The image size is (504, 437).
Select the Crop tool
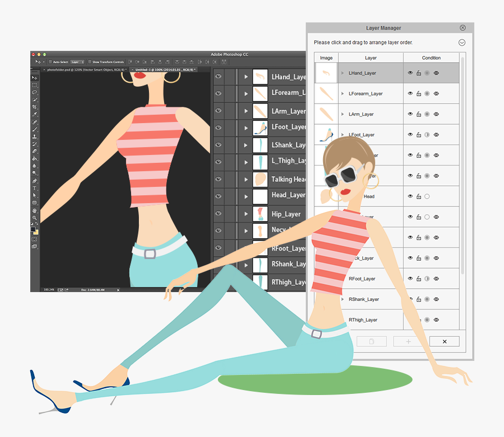(34, 107)
